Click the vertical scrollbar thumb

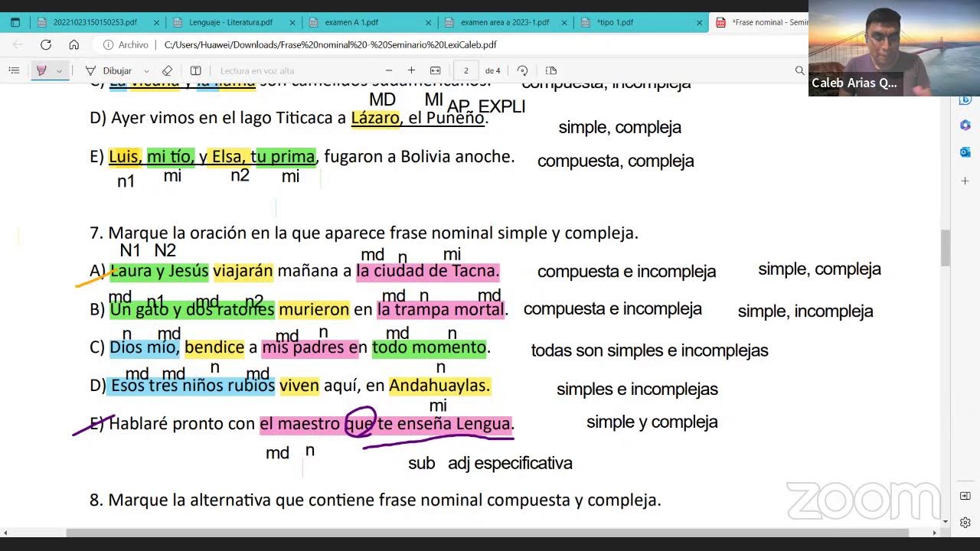click(945, 247)
